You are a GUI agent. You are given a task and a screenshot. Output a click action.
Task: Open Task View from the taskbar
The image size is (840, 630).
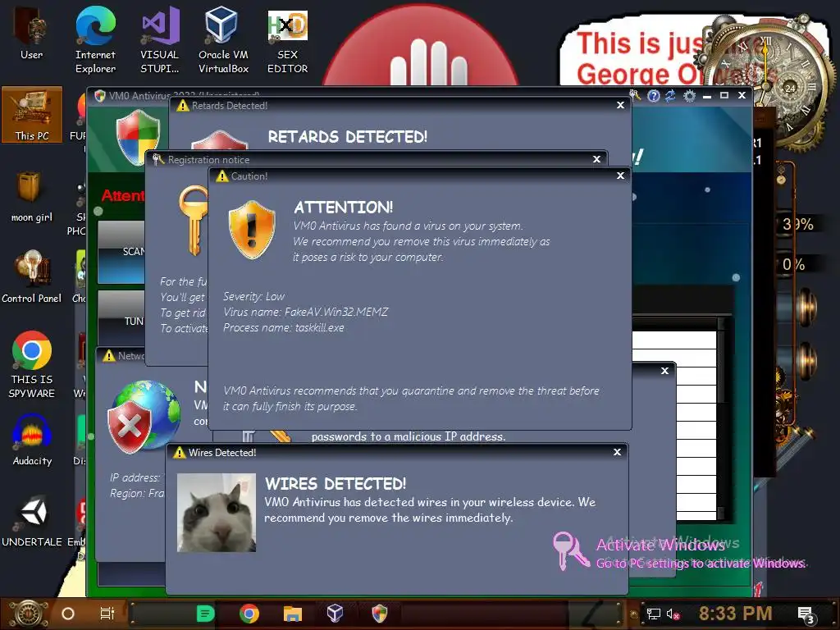[x=107, y=614]
